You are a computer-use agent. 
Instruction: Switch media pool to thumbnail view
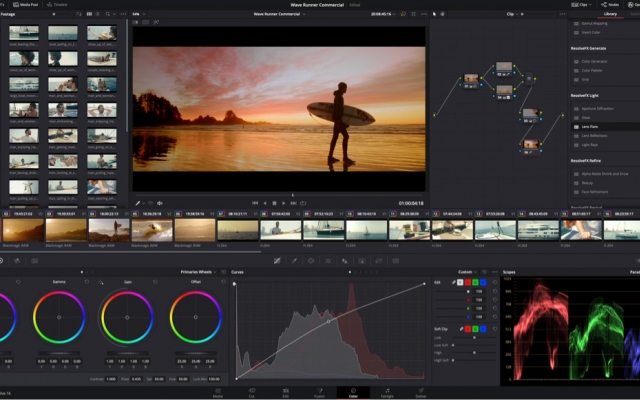tap(89, 14)
